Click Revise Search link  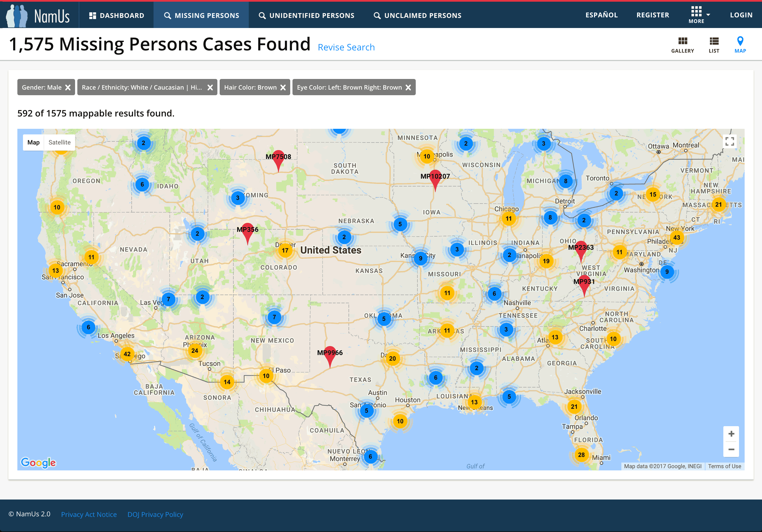point(346,47)
